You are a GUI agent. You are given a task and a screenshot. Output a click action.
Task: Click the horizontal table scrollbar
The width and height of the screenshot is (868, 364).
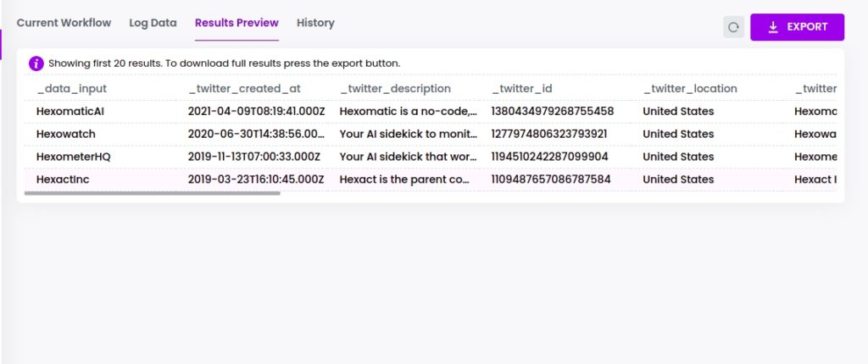click(x=153, y=193)
